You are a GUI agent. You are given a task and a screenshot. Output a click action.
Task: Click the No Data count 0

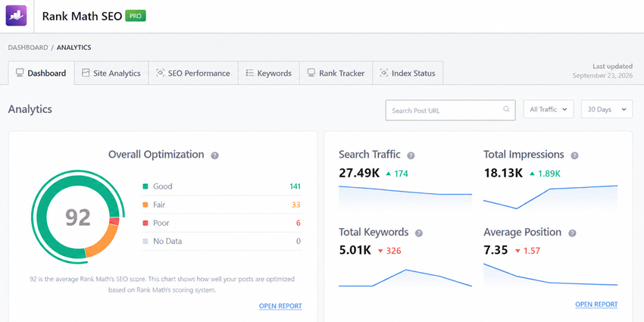(299, 241)
